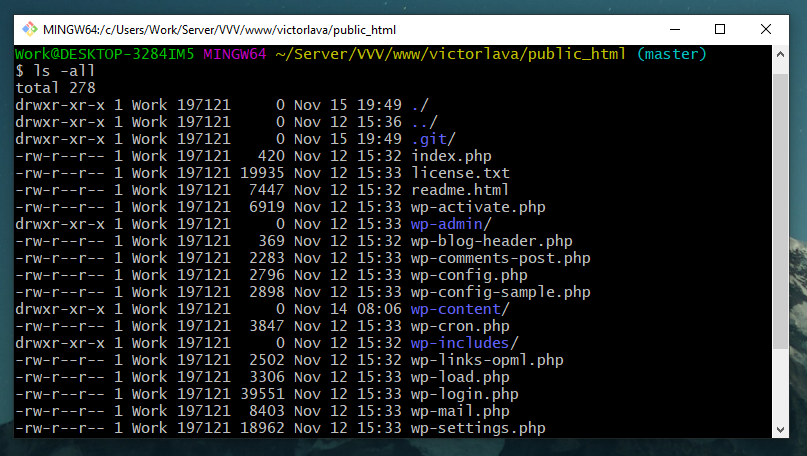The height and width of the screenshot is (456, 807).
Task: Click the 'wp-content/' directory name
Action: (x=460, y=309)
